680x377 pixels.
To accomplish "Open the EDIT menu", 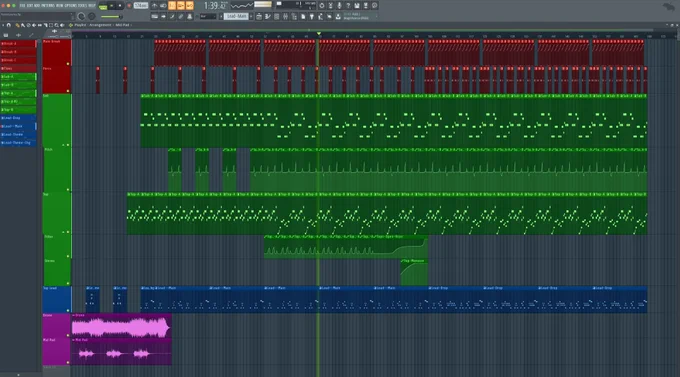I will (x=29, y=5).
